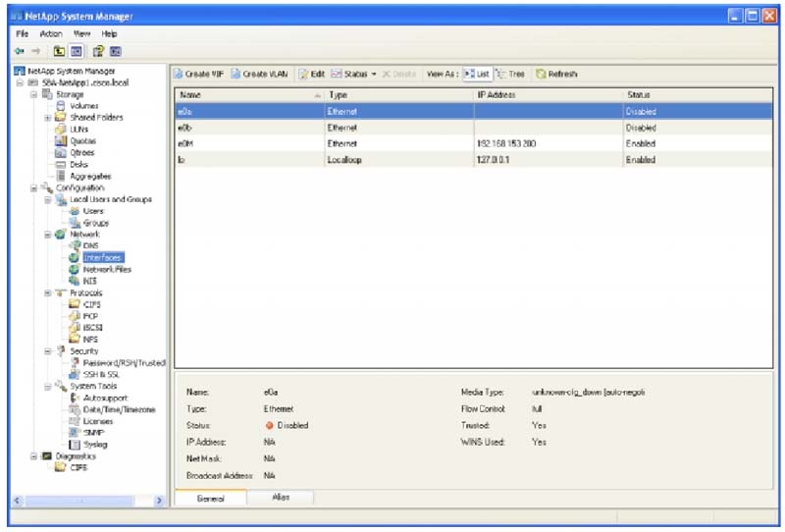
Task: Click Create VLAN in the toolbar
Action: [x=261, y=74]
